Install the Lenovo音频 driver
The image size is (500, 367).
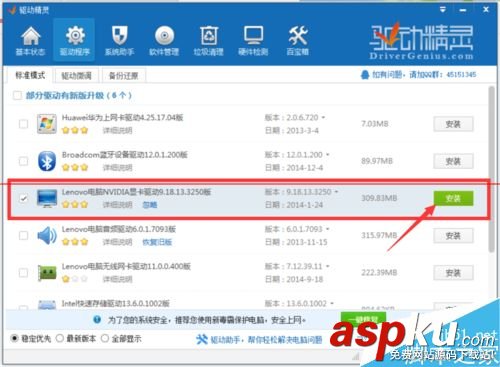453,236
